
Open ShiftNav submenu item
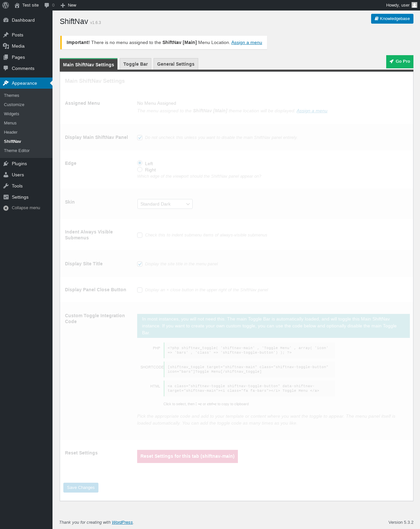pos(12,142)
